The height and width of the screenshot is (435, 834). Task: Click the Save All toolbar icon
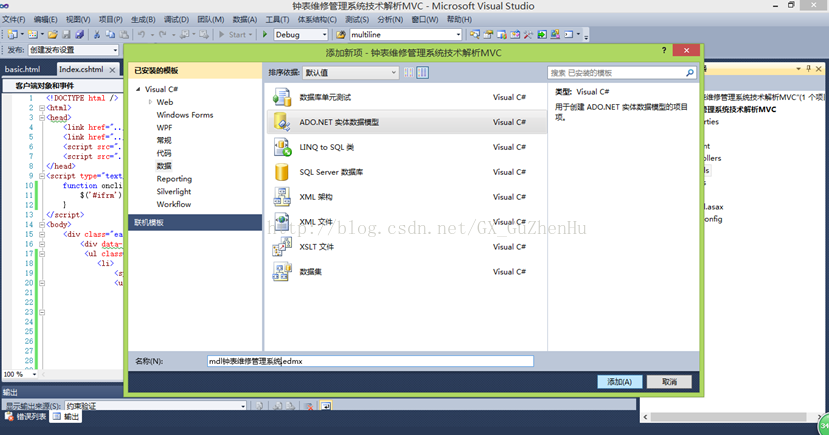79,35
